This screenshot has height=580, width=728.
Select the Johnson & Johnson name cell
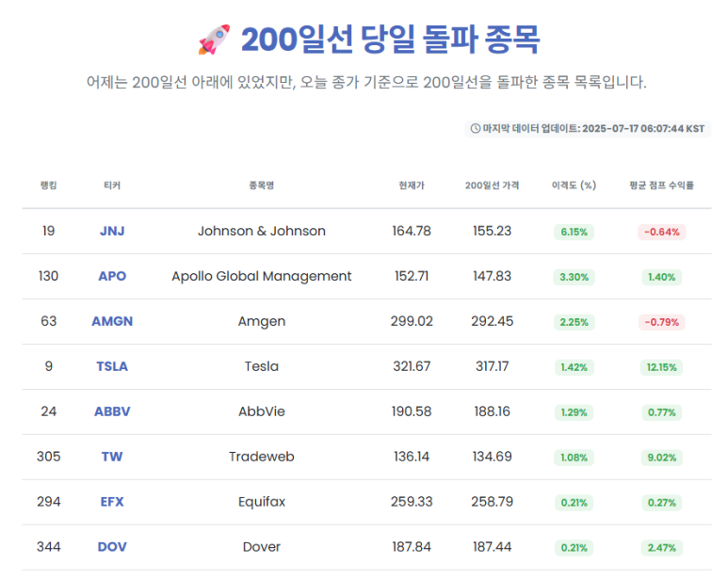point(262,231)
